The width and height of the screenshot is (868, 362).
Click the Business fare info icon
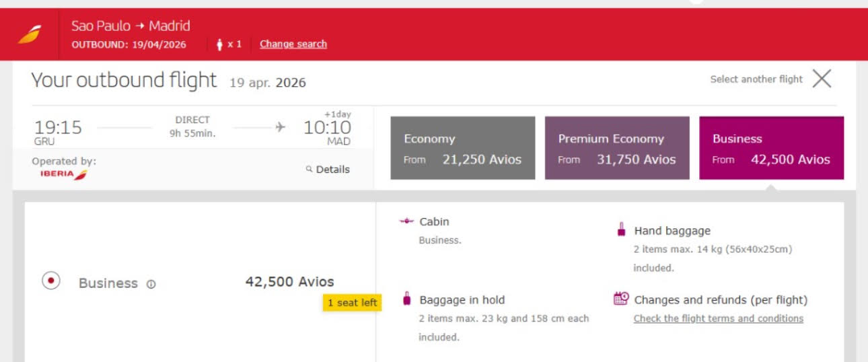151,284
